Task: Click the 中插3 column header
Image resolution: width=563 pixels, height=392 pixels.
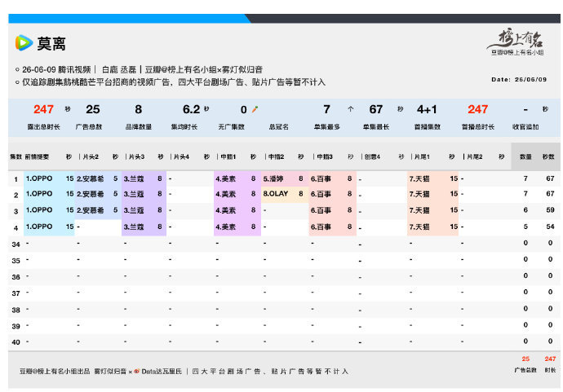Action: point(325,156)
